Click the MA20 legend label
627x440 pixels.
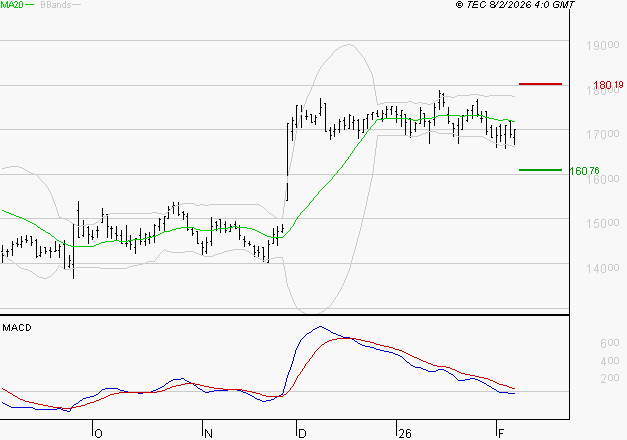click(x=12, y=5)
